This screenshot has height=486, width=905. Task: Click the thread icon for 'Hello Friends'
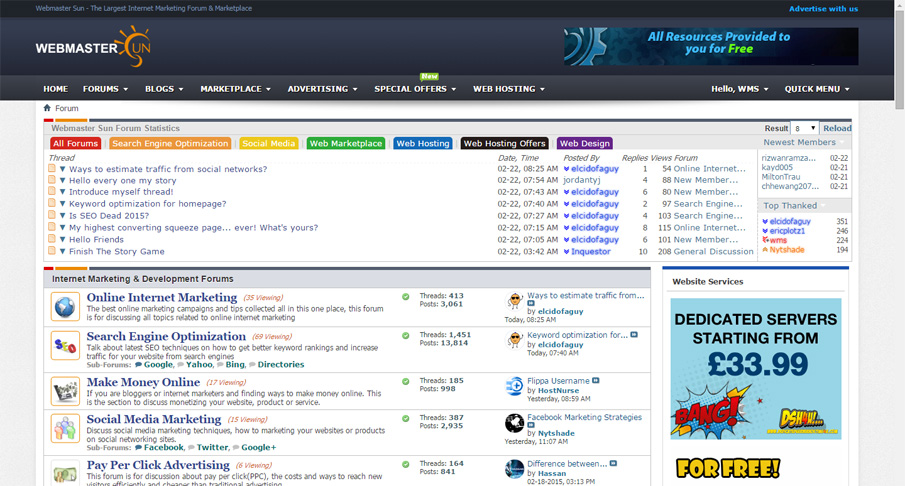coord(52,239)
